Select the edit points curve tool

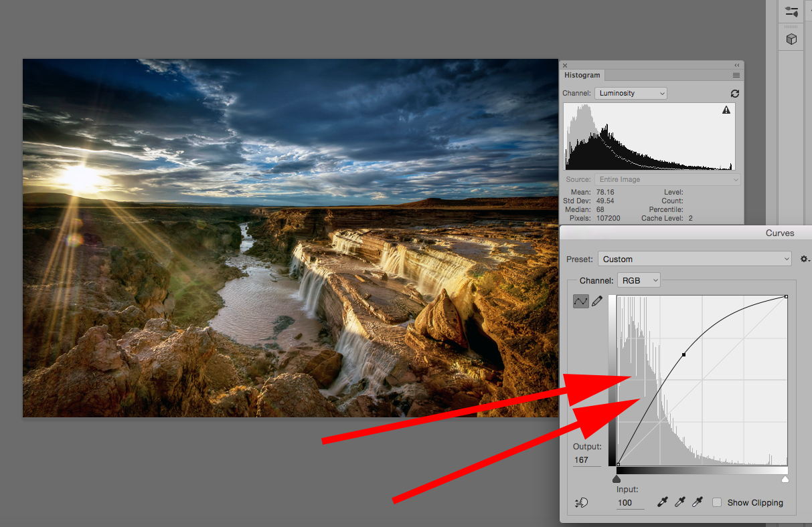(x=580, y=302)
